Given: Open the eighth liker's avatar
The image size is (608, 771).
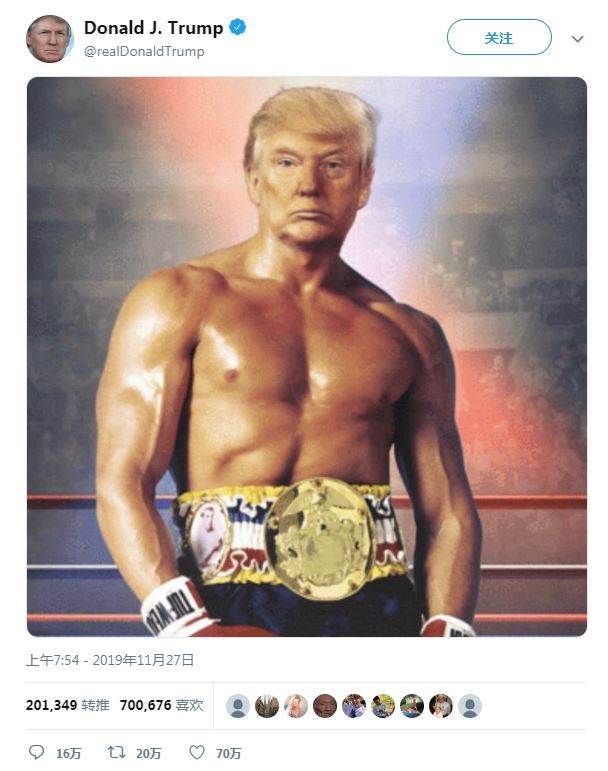Looking at the screenshot, I should [x=441, y=706].
